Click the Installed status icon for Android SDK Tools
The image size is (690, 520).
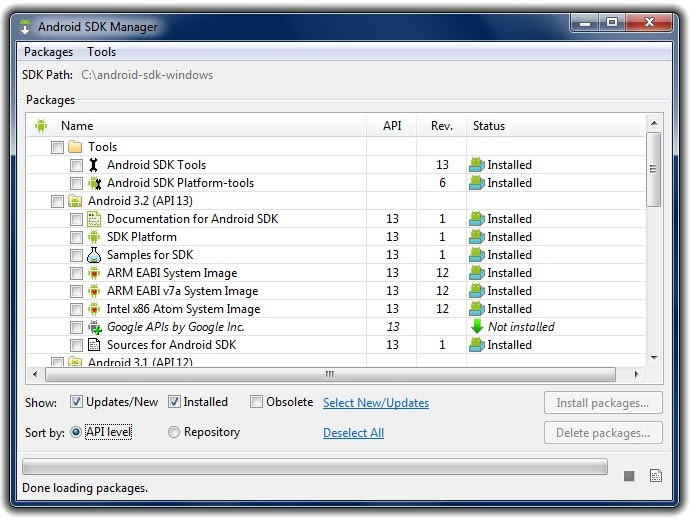pyautogui.click(x=477, y=165)
